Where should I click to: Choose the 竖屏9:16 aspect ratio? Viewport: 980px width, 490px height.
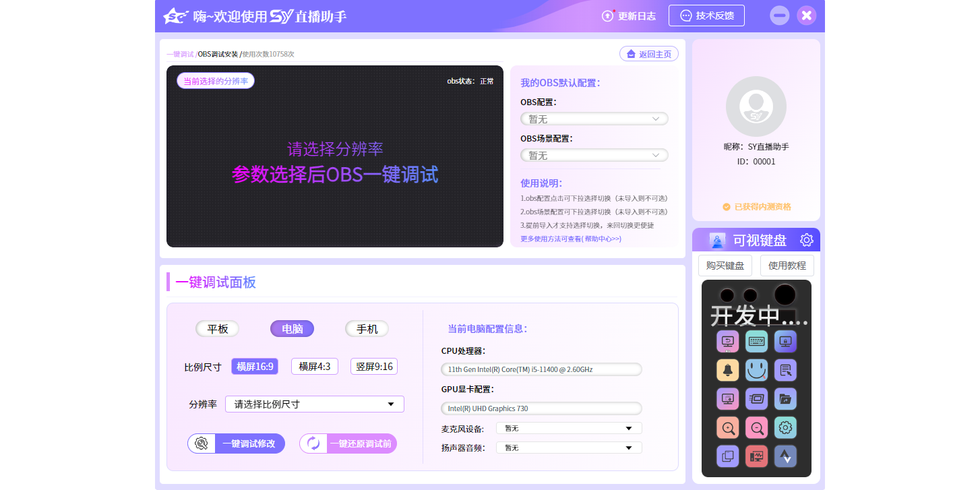pos(373,366)
